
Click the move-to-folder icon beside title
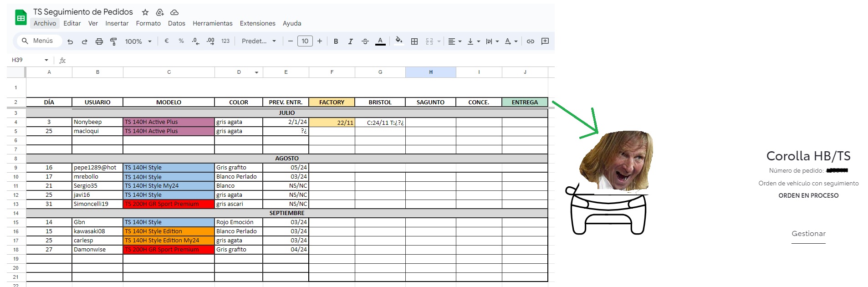click(160, 12)
